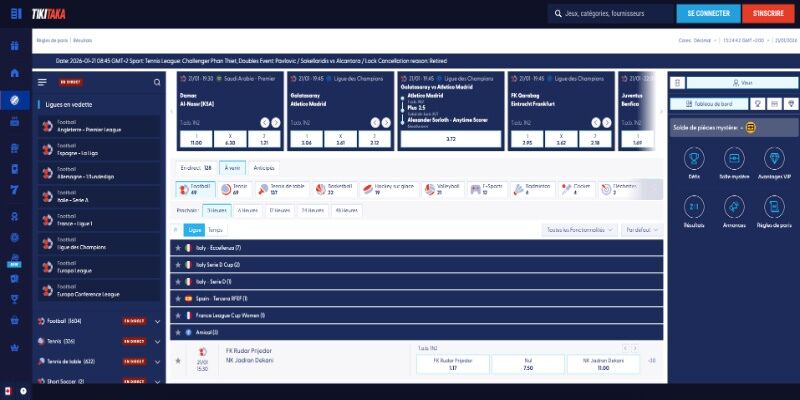
Task: Click the S'INSCRIRE button
Action: pyautogui.click(x=769, y=14)
